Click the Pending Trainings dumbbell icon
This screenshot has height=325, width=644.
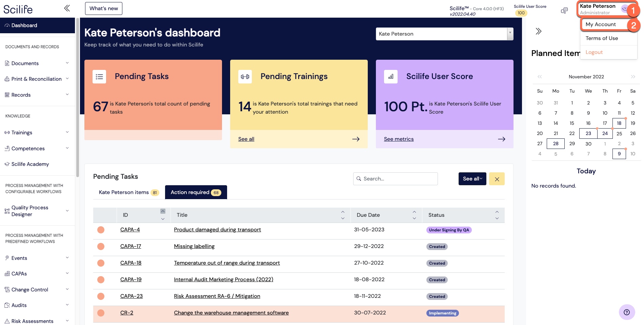(245, 77)
